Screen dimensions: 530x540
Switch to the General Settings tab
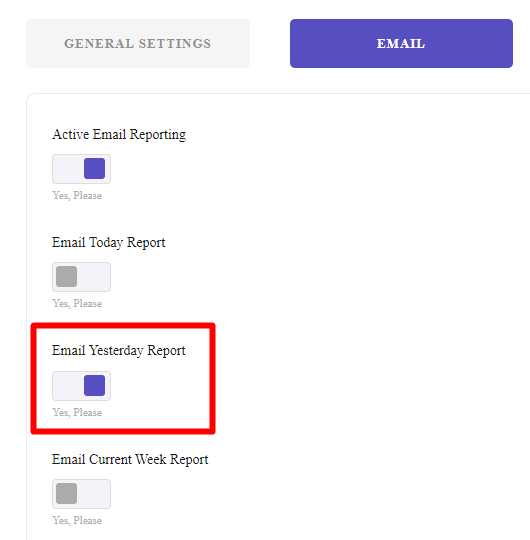tap(138, 43)
